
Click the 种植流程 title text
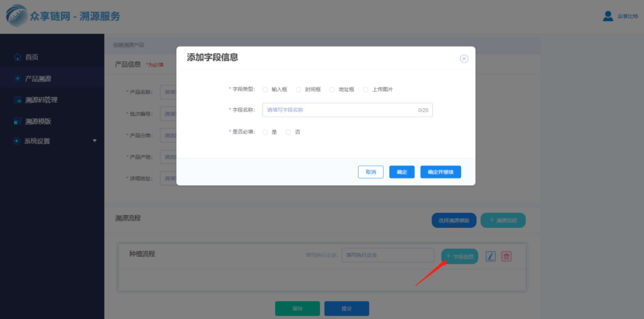pos(142,254)
